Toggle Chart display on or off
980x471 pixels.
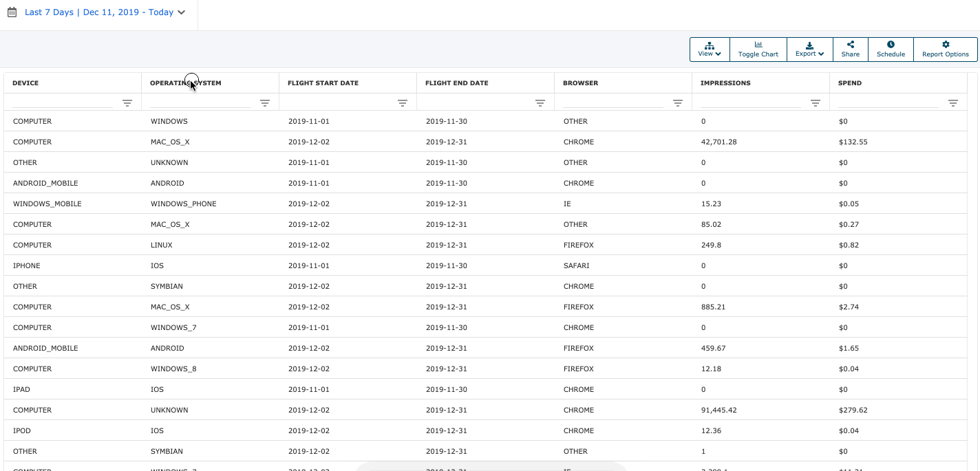758,50
